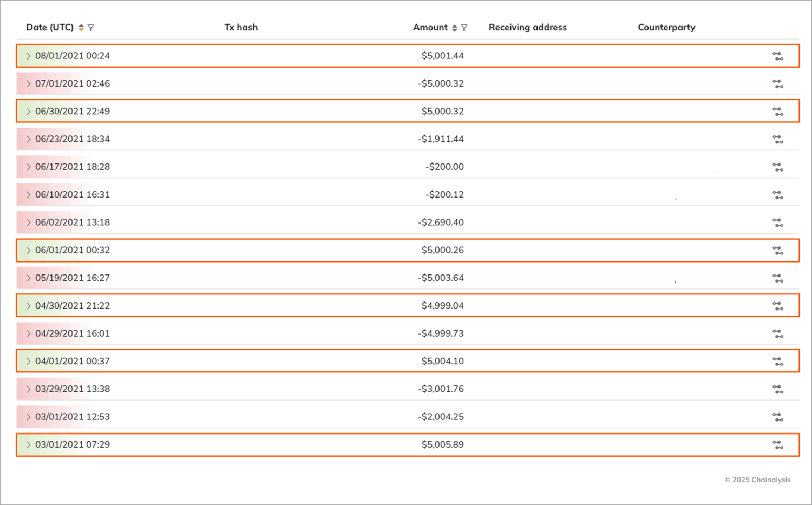Click graph icon for 06/23/2021 18:34 row
The image size is (812, 505).
coord(777,139)
